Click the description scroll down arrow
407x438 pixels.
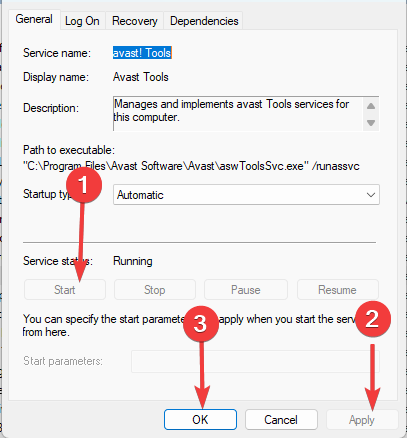[x=371, y=123]
